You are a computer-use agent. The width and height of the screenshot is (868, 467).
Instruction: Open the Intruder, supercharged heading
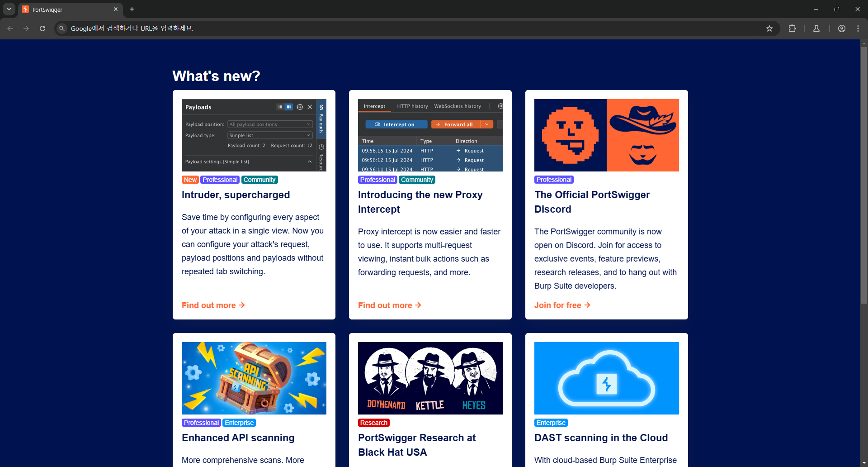(236, 195)
